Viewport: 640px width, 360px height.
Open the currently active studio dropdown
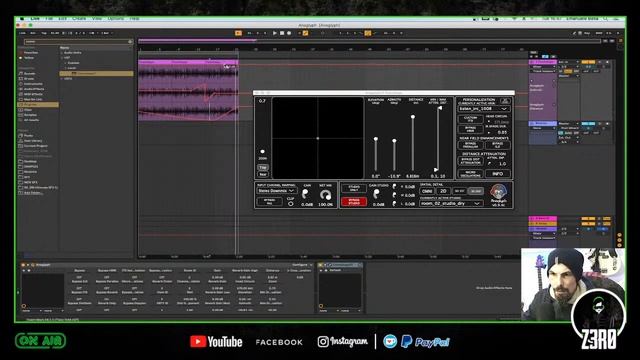[x=451, y=203]
